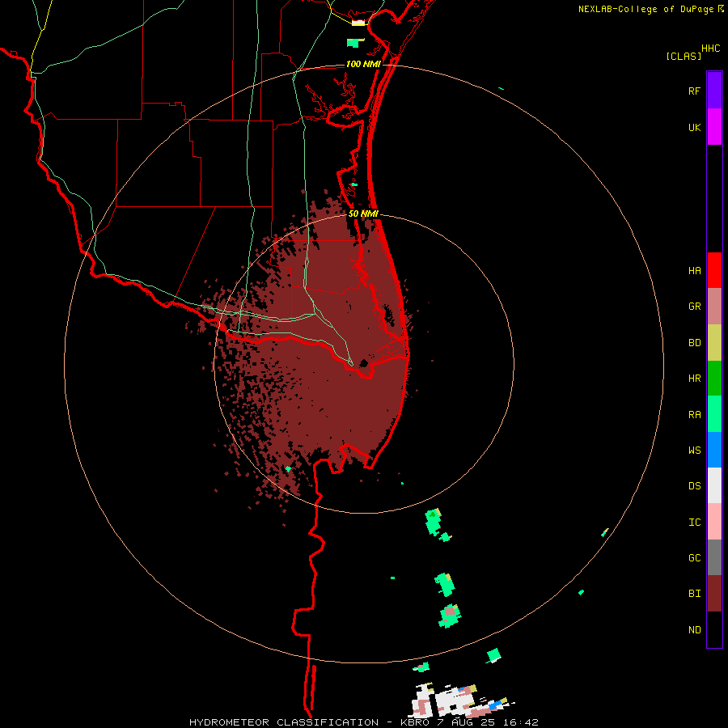Click the WS legend label
The height and width of the screenshot is (728, 728).
[x=694, y=451]
